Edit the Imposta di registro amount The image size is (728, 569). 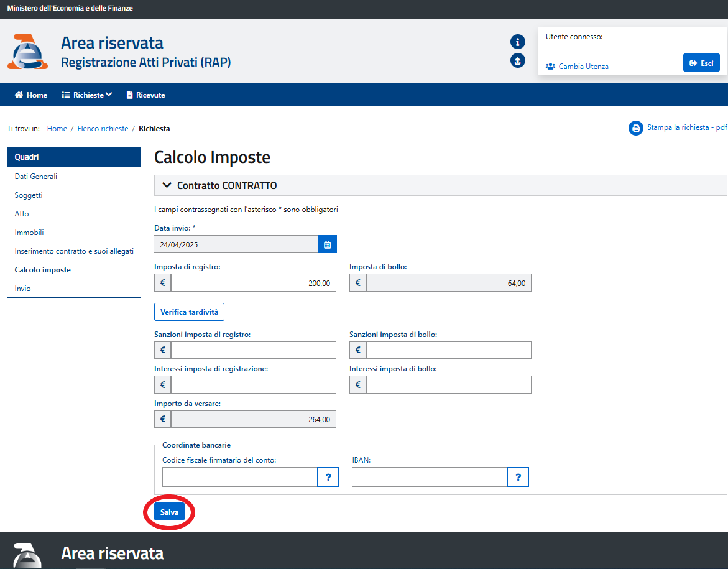click(x=254, y=283)
